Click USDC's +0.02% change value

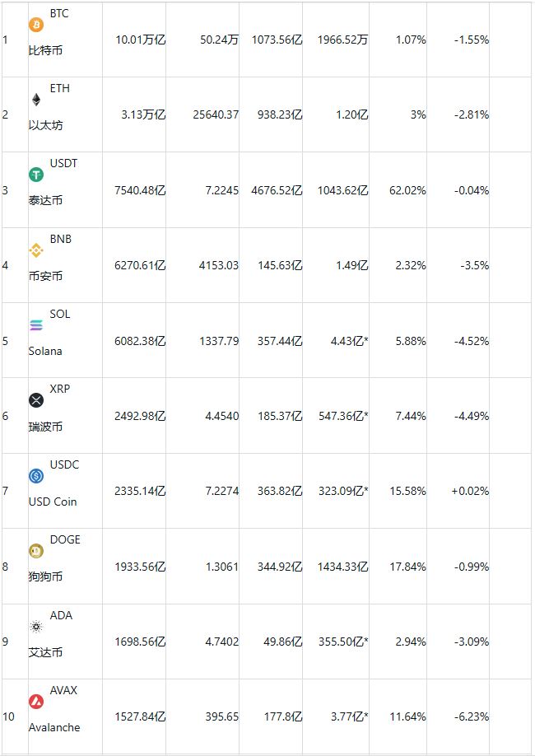(x=470, y=491)
